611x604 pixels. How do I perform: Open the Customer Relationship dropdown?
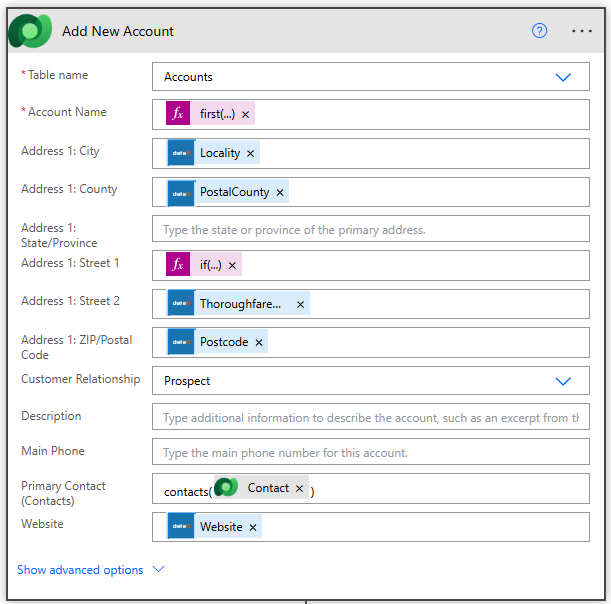tap(563, 381)
